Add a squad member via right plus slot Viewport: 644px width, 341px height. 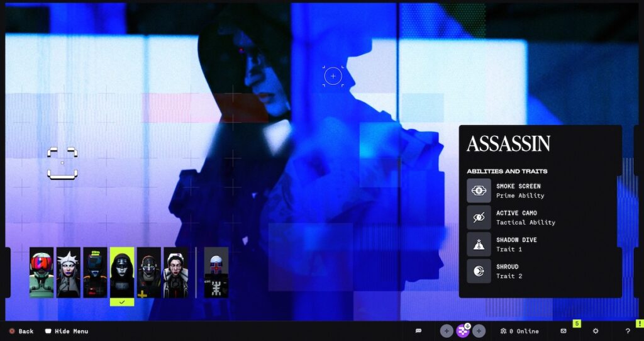479,331
